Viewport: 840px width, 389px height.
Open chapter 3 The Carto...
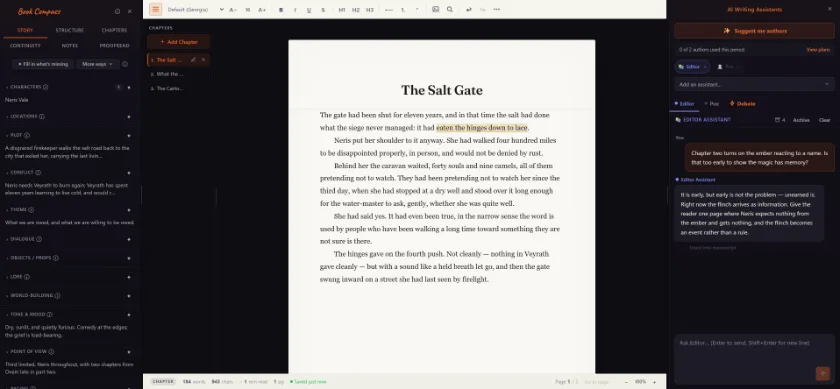click(167, 88)
